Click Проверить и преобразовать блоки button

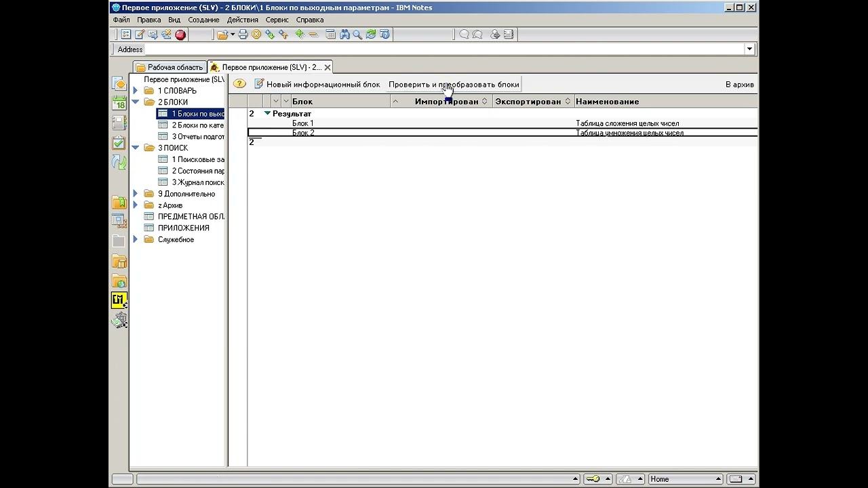click(x=454, y=84)
